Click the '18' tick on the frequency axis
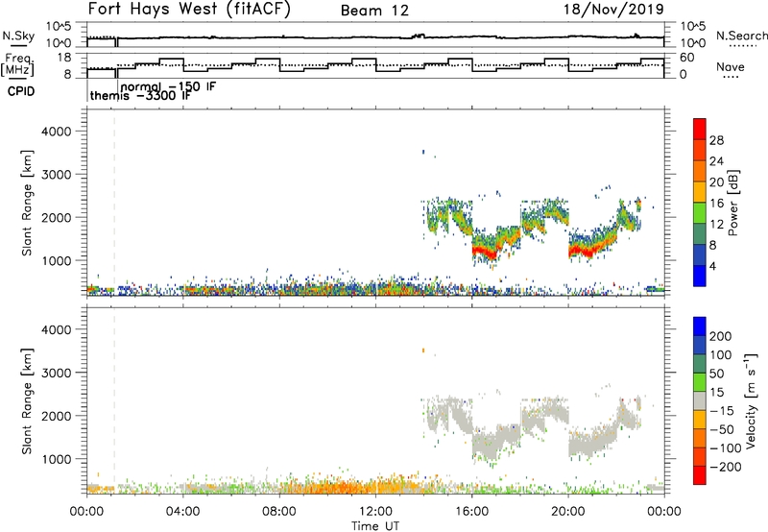Screen dimensions: 768x532 pos(65,57)
